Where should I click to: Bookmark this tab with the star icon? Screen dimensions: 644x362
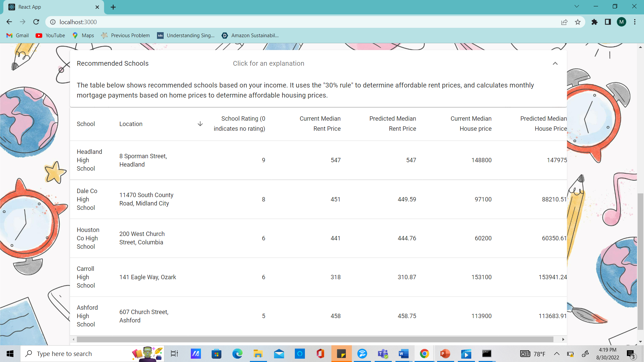click(578, 22)
